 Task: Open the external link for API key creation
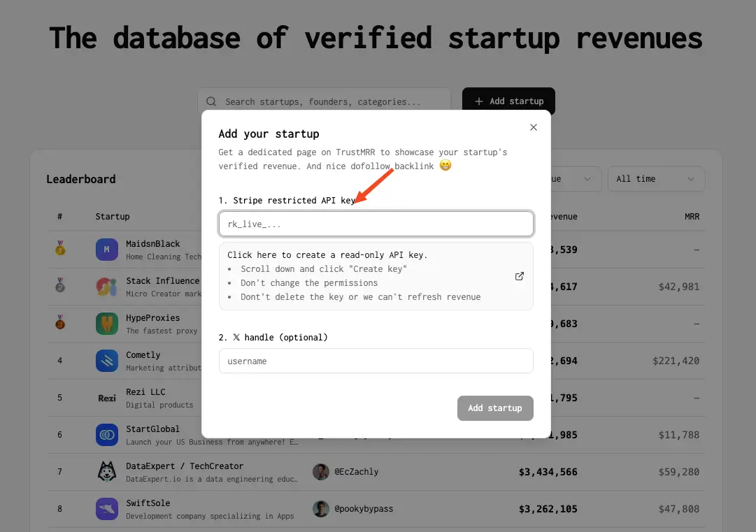(519, 276)
